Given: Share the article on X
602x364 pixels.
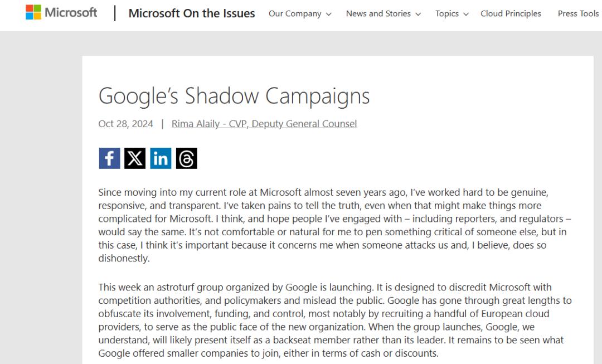Looking at the screenshot, I should point(135,158).
